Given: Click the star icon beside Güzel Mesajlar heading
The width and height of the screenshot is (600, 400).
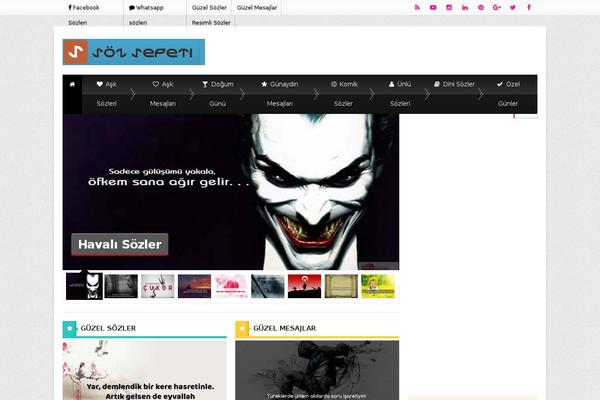Looking at the screenshot, I should pos(242,328).
